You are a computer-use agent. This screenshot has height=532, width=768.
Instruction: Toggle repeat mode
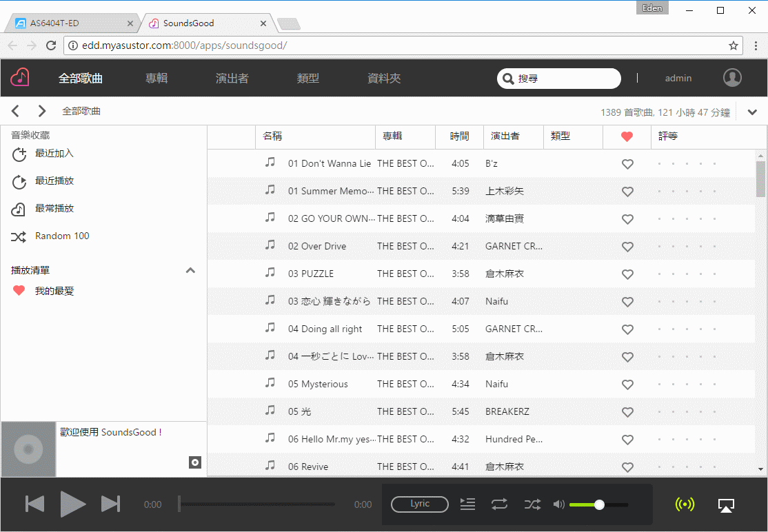coord(500,504)
